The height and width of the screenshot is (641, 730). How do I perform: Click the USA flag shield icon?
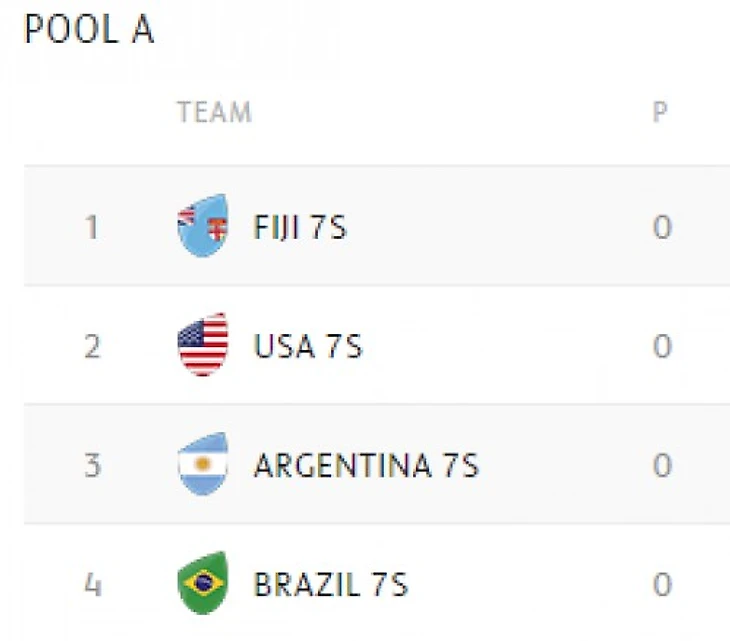coord(202,345)
